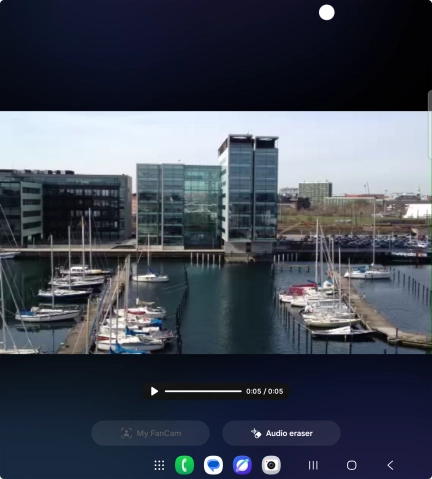This screenshot has height=479, width=432.
Task: Click the 0:05 / 0:05 time label
Action: [x=265, y=391]
